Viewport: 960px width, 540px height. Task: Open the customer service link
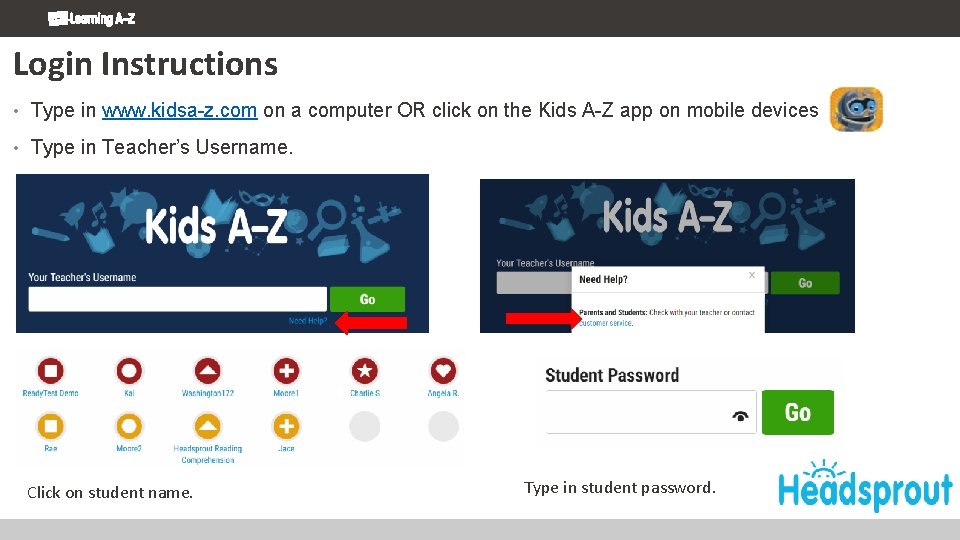pos(606,323)
